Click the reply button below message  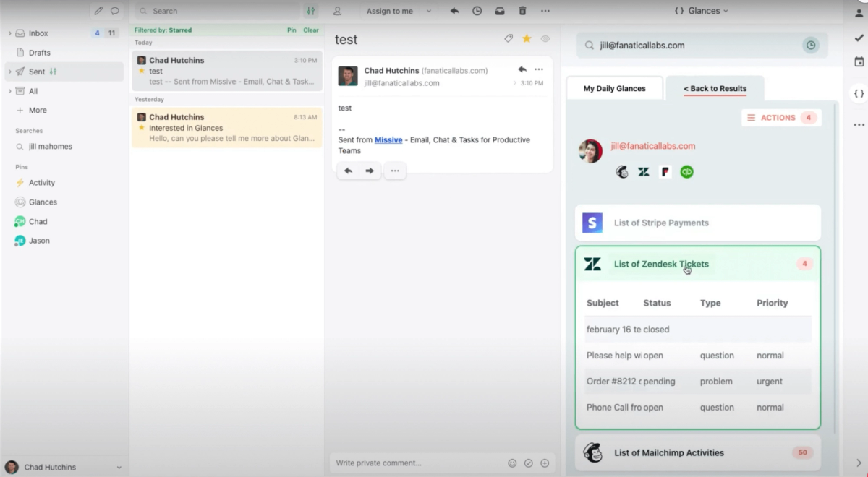(x=348, y=171)
